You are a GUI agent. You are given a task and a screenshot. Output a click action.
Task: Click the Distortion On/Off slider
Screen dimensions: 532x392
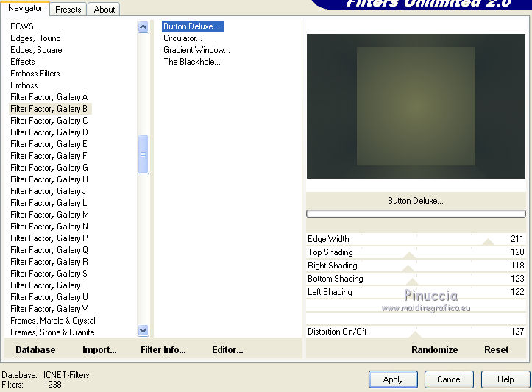point(416,332)
